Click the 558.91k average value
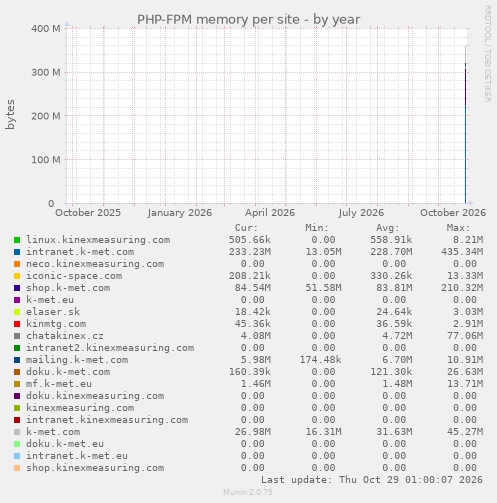Viewport: 497px width, 503px height. (x=391, y=240)
